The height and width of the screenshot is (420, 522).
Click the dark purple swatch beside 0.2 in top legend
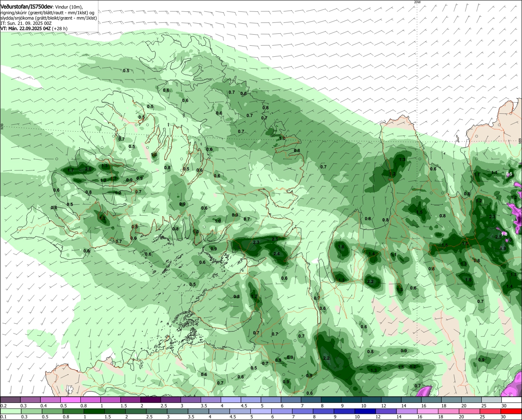click(11, 400)
